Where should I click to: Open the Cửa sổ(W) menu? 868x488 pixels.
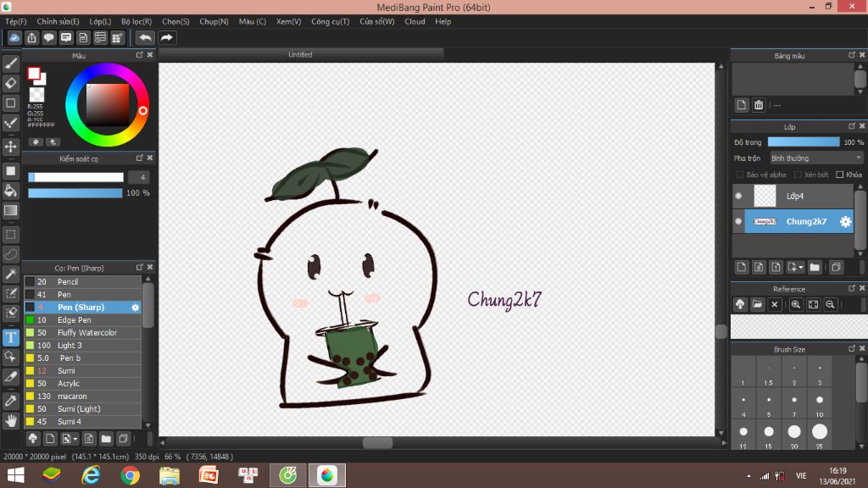(x=377, y=21)
